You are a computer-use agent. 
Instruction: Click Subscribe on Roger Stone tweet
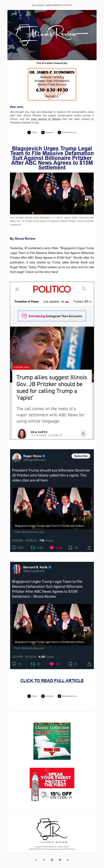(x=81, y=456)
